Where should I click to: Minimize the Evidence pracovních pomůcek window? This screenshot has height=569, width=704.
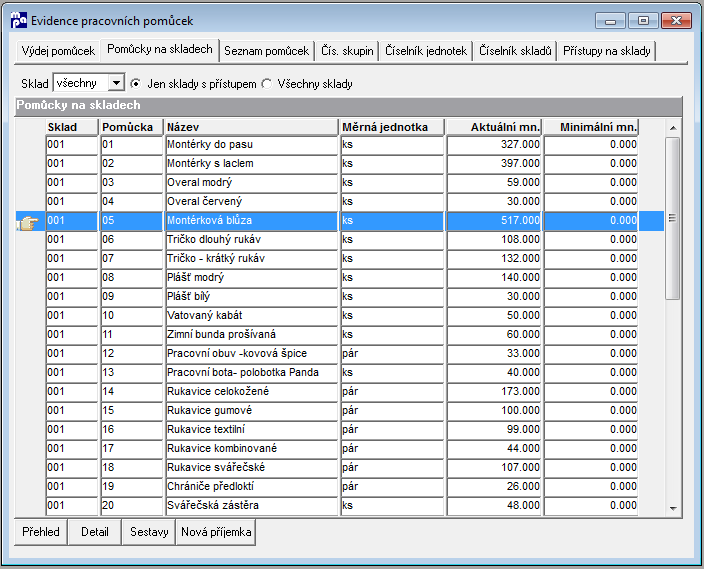coord(610,21)
